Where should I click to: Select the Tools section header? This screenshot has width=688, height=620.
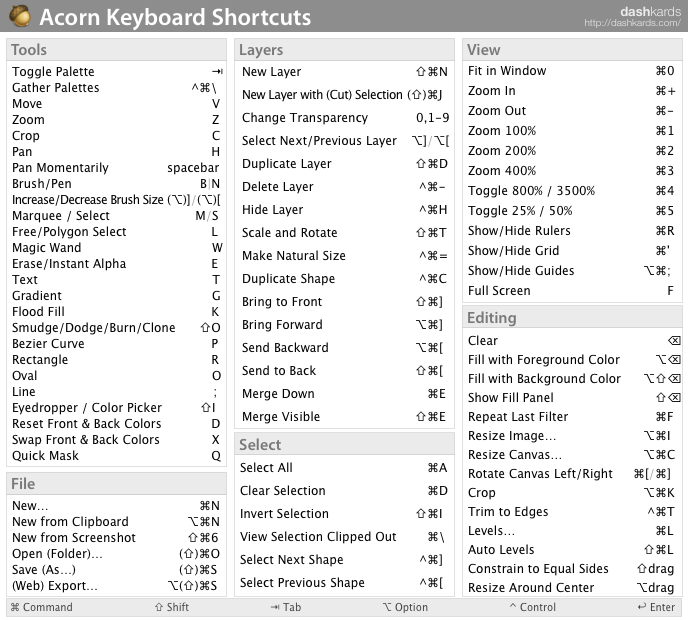[116, 50]
